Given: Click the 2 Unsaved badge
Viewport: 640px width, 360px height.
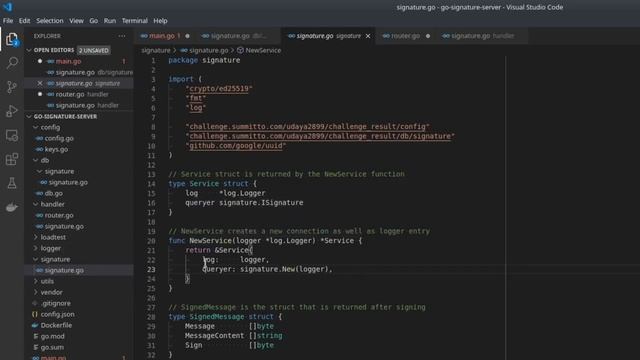Looking at the screenshot, I should (x=94, y=50).
